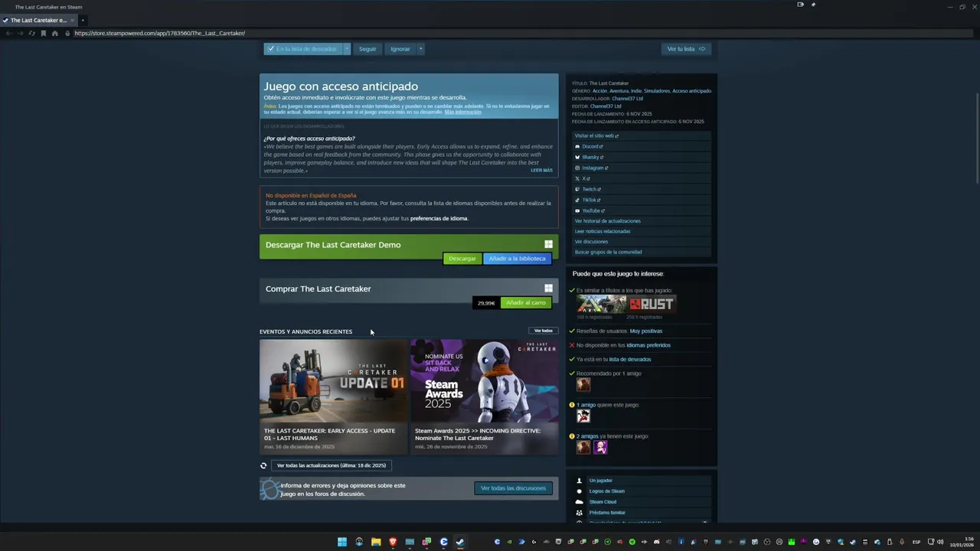Open 'lista de deseados' sidebar link
Screen dimensions: 980x551
point(630,360)
